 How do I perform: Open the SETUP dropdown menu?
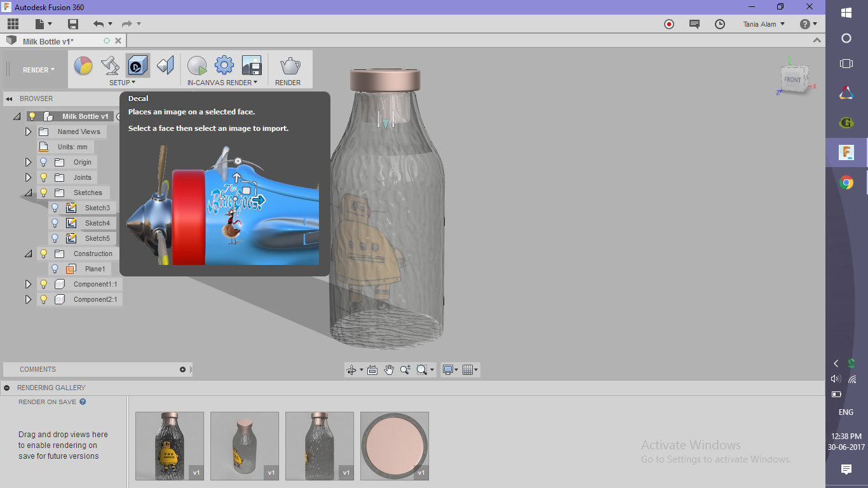[x=122, y=83]
